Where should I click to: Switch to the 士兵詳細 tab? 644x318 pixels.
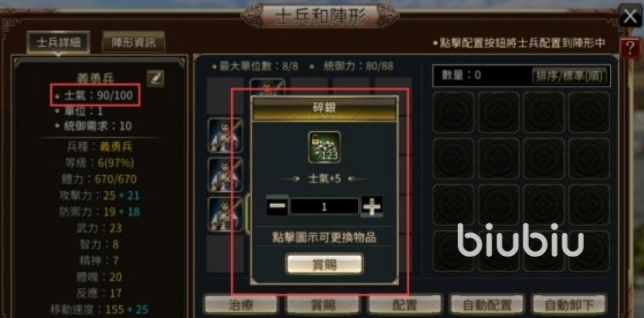[58, 43]
